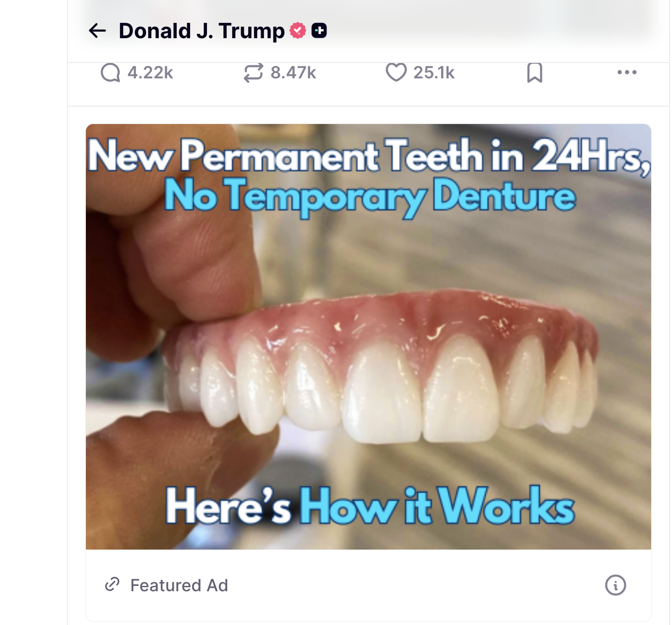Screen dimensions: 672x625
Task: Like the post with the heart icon
Action: click(x=396, y=72)
